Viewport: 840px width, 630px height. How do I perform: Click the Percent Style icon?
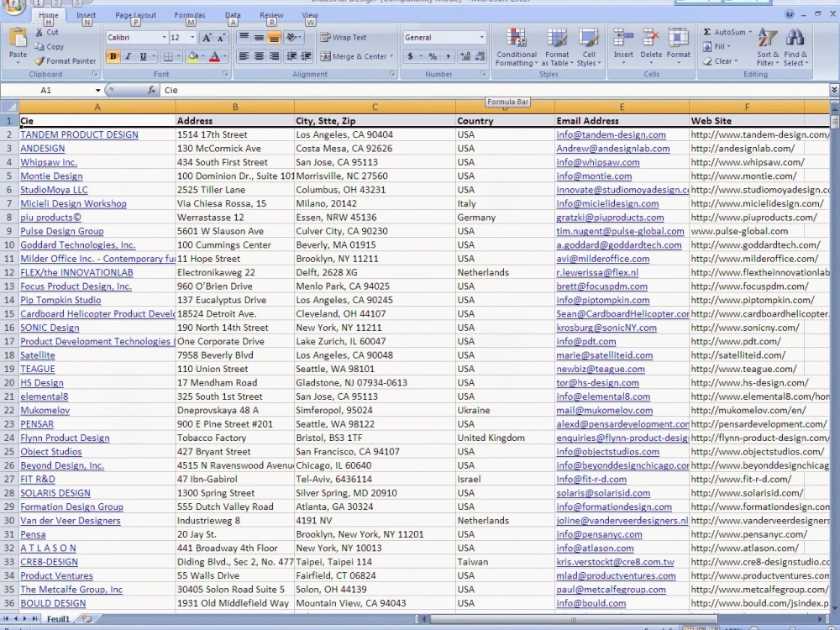coord(433,56)
